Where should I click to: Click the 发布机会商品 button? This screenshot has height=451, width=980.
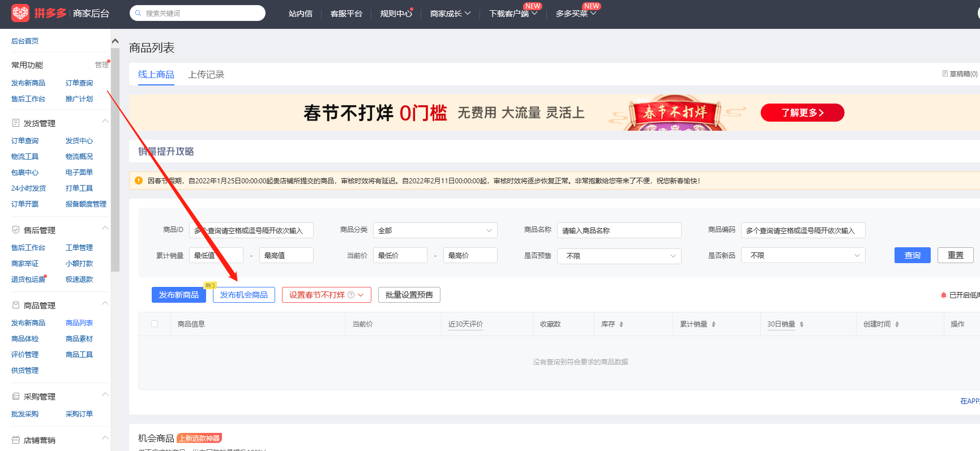coord(244,295)
